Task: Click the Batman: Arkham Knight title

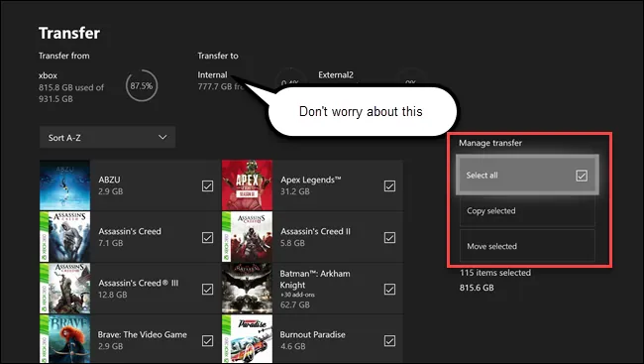Action: (315, 280)
